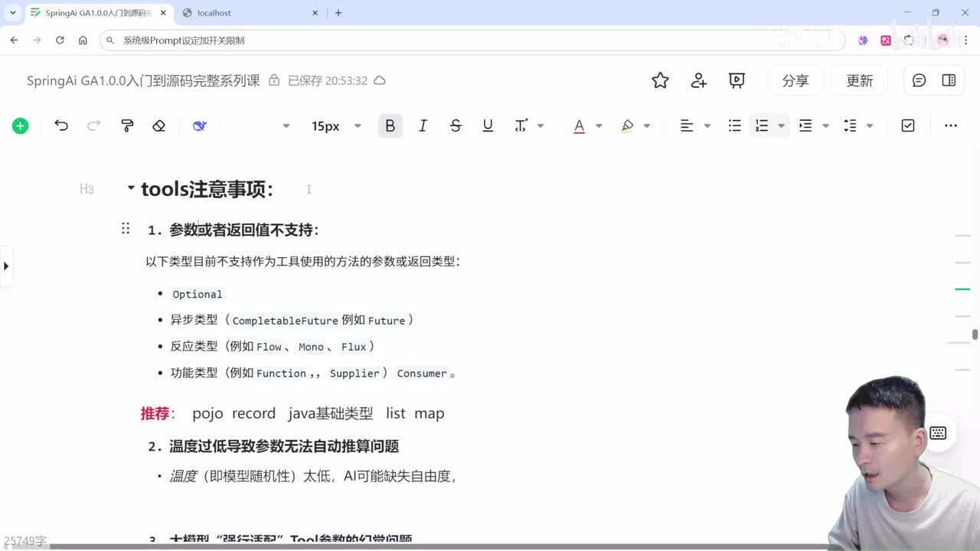Click the CompletableFuture code text
Image resolution: width=980 pixels, height=551 pixels.
(286, 321)
